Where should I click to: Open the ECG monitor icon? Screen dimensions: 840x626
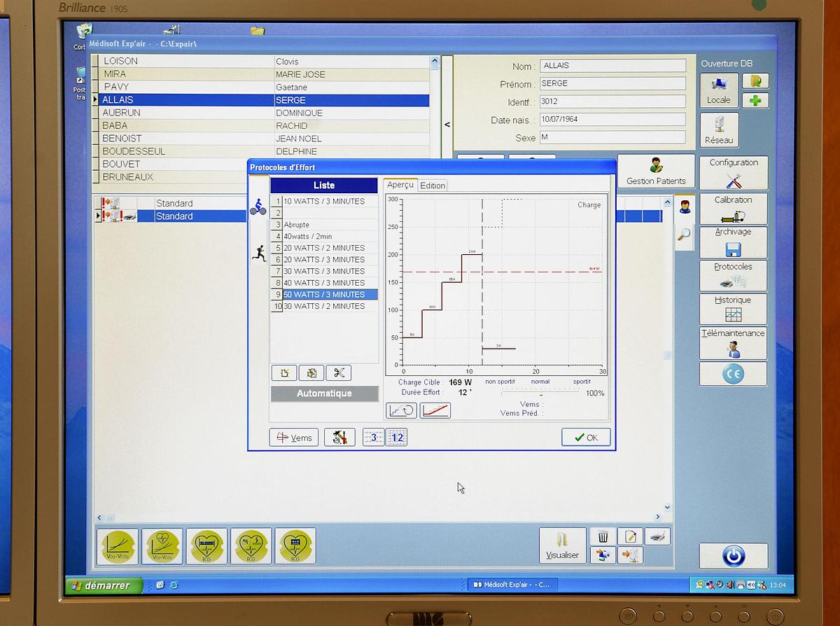[x=295, y=546]
